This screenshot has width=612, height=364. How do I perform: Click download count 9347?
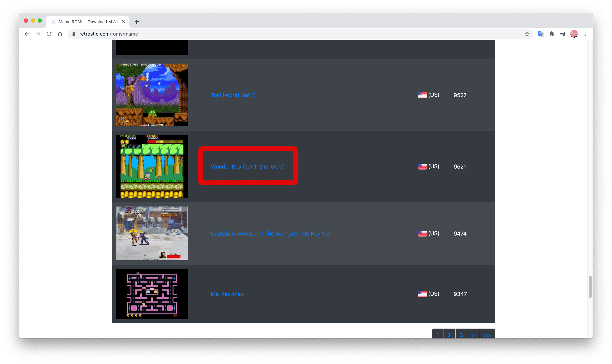(x=460, y=294)
